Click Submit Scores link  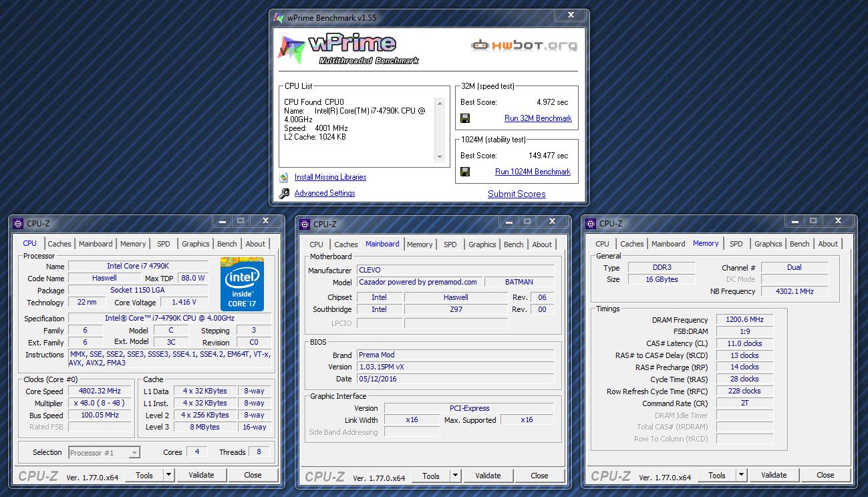tap(517, 194)
